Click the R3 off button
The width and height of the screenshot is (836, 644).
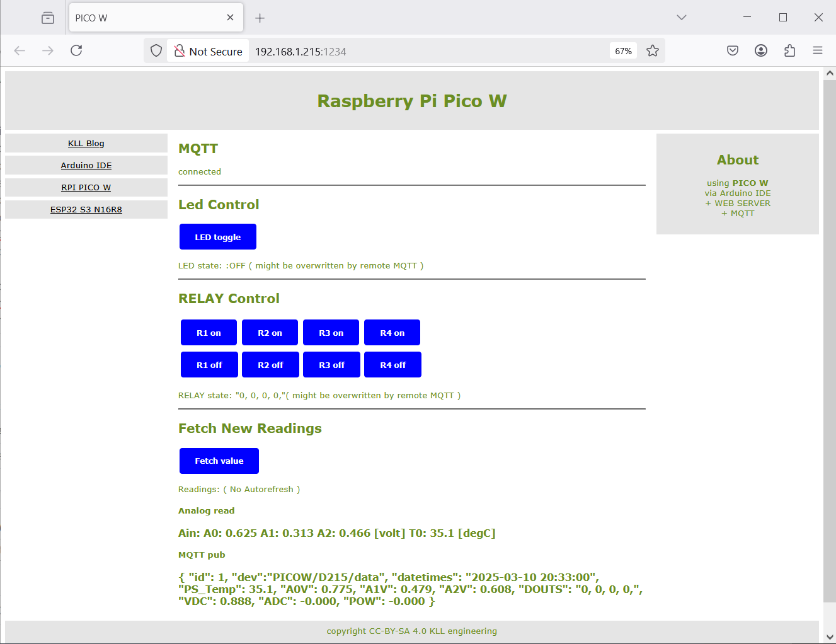coord(331,365)
